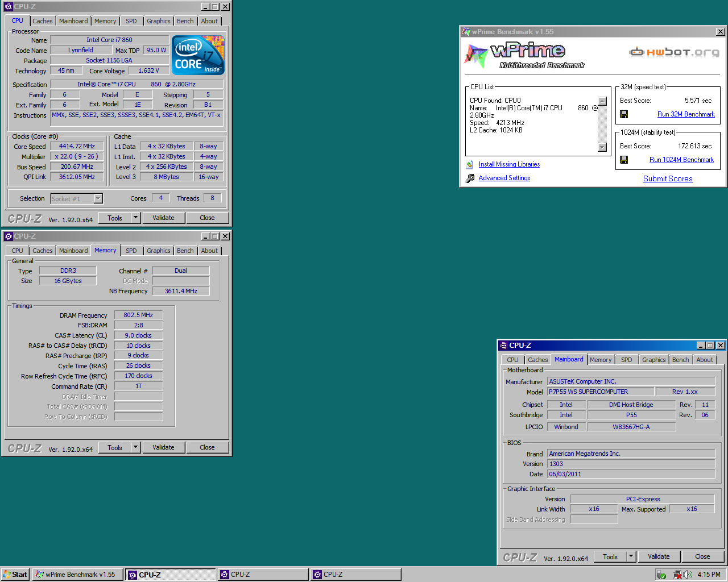Screen dimensions: 728x582
Task: Click Submit Scores link in wPrime
Action: [668, 178]
